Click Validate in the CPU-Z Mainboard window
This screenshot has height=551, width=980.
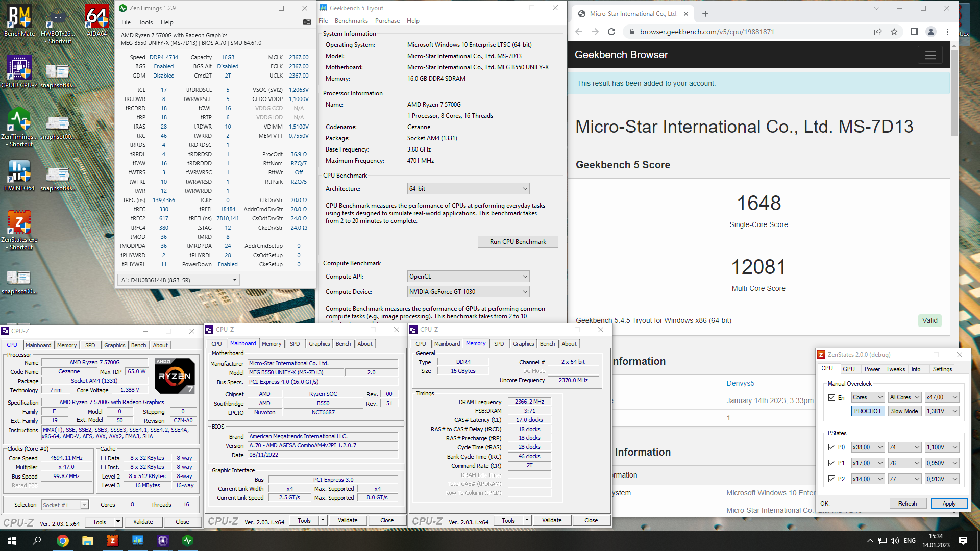[348, 520]
